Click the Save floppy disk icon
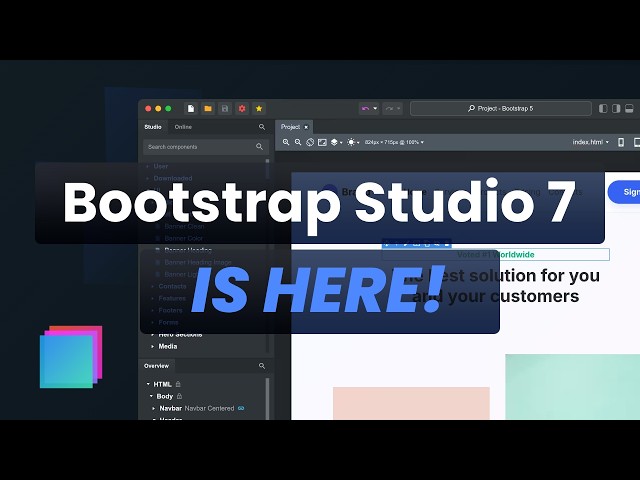 [x=225, y=109]
